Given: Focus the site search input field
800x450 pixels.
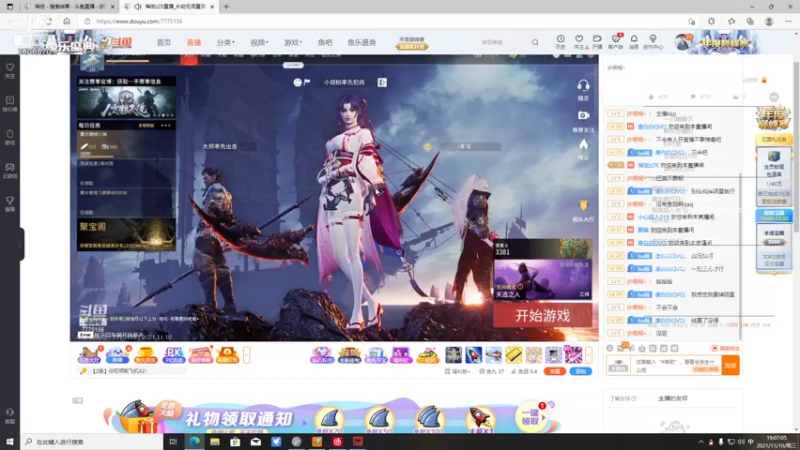Looking at the screenshot, I should click(503, 42).
